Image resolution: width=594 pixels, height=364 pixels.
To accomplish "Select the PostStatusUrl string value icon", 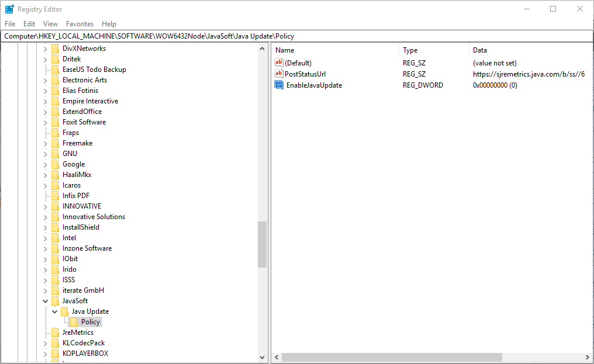I will (279, 74).
